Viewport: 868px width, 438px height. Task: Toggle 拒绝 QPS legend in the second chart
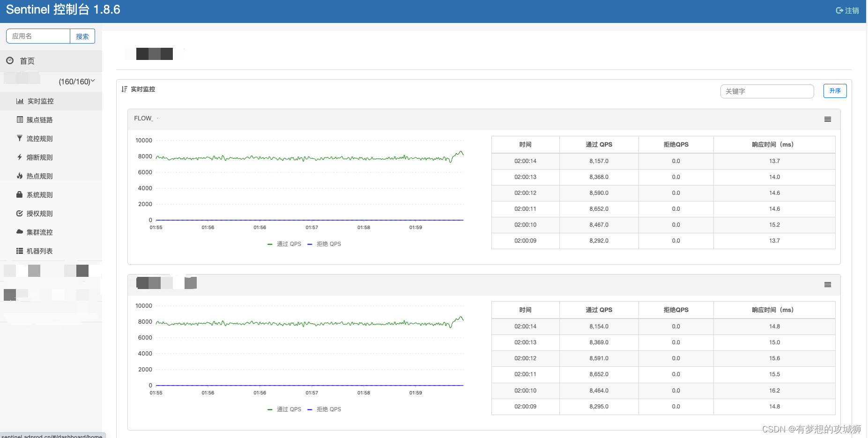click(324, 409)
